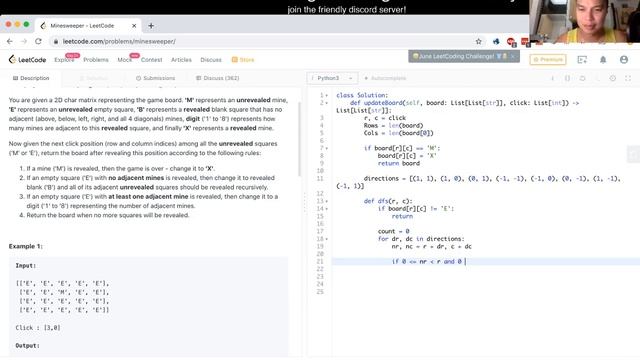Click the red circular extension icon
This screenshot has width=640, height=360.
(510, 41)
